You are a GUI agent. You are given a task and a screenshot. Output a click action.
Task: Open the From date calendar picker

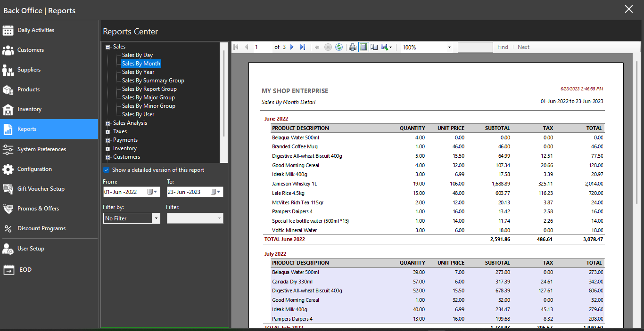pos(153,192)
